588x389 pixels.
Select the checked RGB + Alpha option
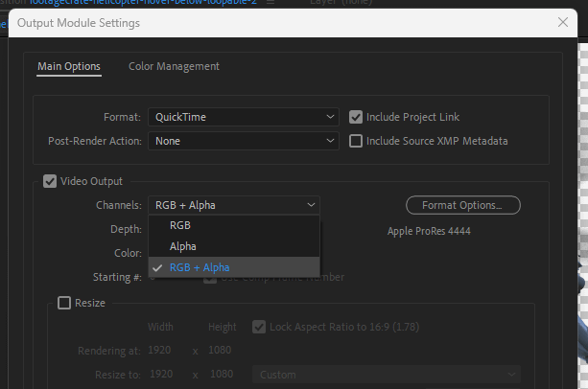tap(199, 267)
